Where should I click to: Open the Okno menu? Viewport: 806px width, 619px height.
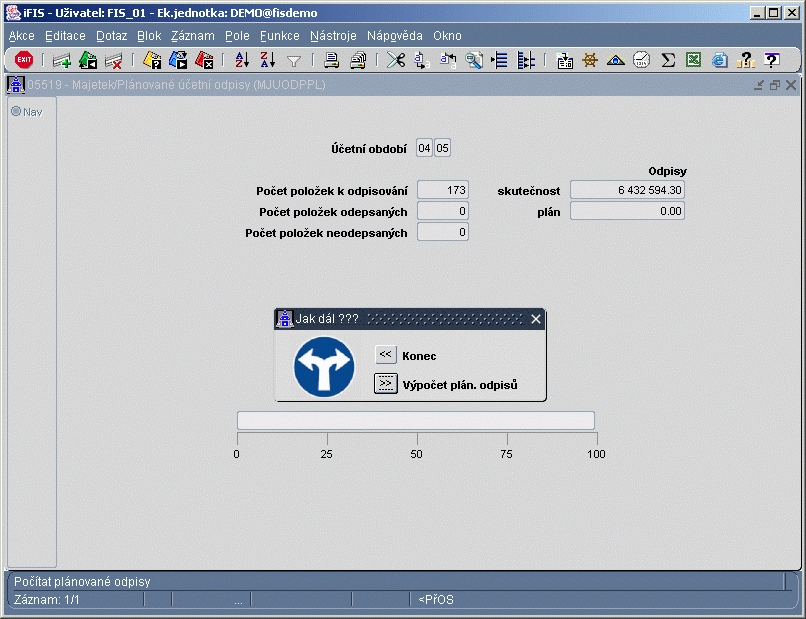point(447,36)
